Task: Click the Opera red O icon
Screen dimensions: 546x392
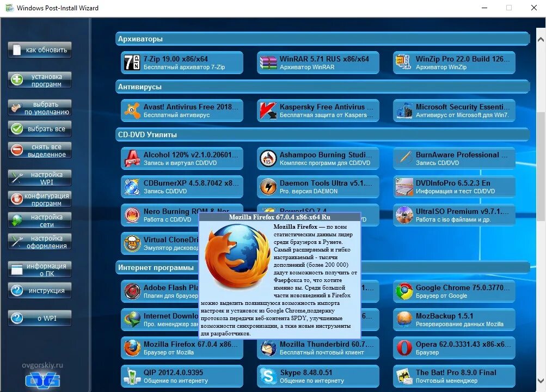Action: click(404, 348)
